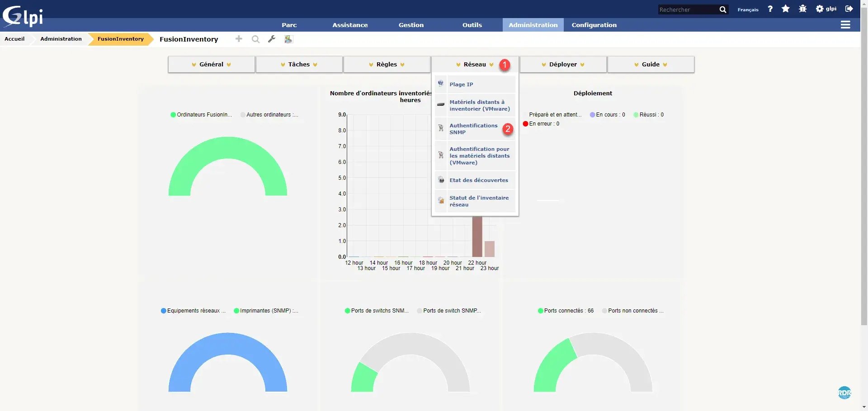Toggle En cours : 0 legend

pyautogui.click(x=607, y=115)
